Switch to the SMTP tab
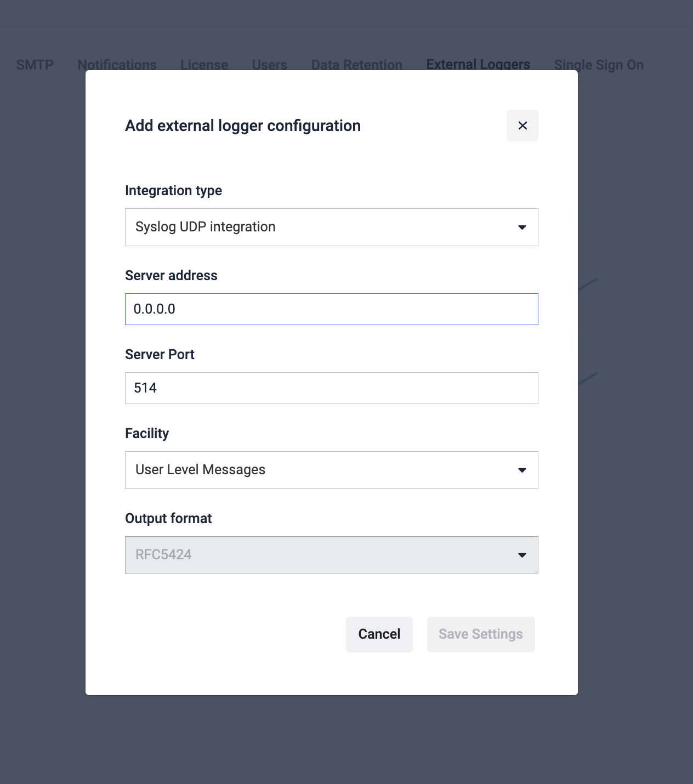The image size is (693, 784). pos(35,65)
